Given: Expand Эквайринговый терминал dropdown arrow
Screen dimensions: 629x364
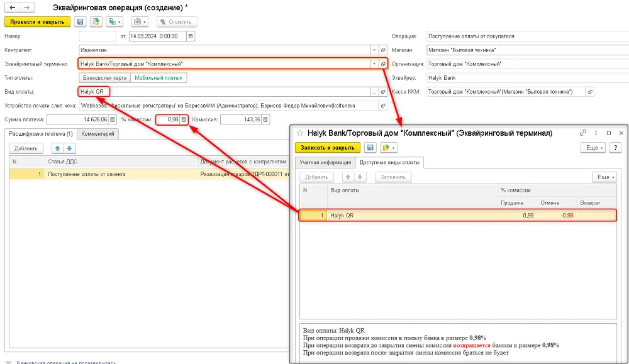Looking at the screenshot, I should tap(374, 63).
